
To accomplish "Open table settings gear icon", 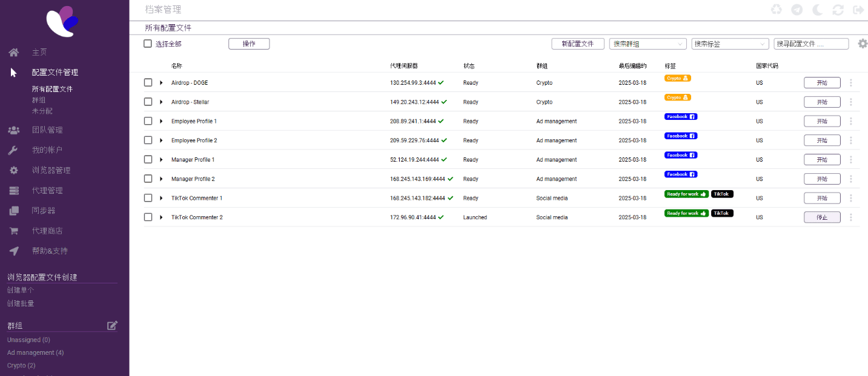I will (863, 44).
